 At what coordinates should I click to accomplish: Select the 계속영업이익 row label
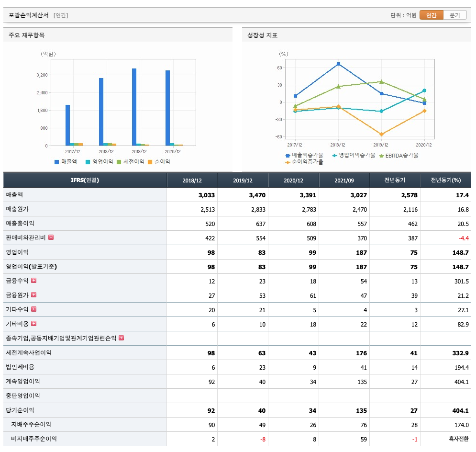[x=23, y=381]
